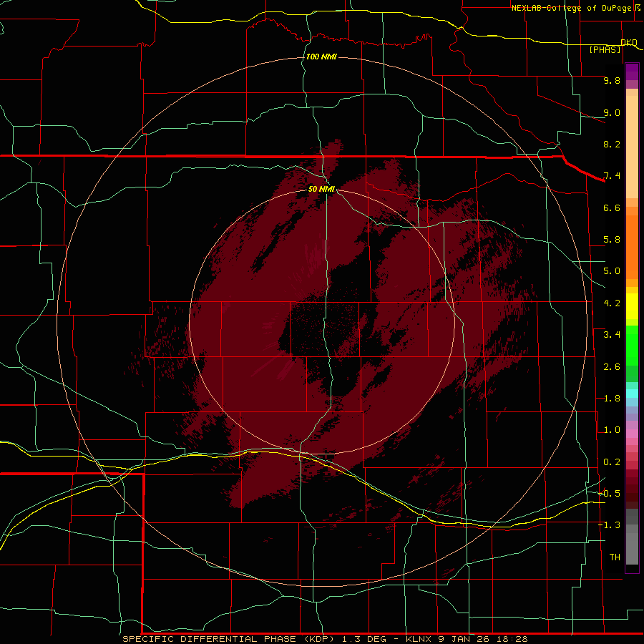This screenshot has width=644, height=644.
Task: Select the 3.4 legend value
Action: tap(612, 335)
